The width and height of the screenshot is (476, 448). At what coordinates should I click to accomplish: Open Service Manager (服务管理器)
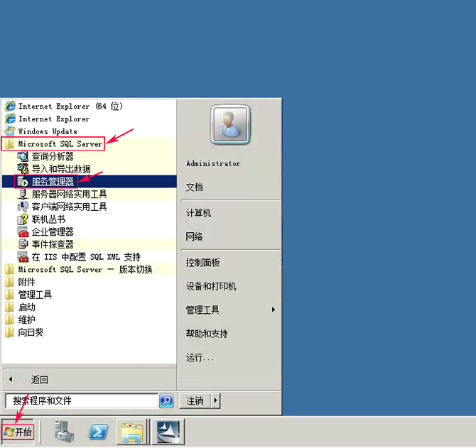point(52,182)
